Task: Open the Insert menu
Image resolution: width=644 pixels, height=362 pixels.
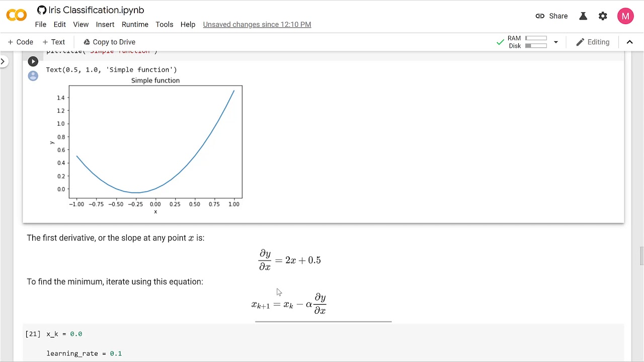Action: (x=105, y=24)
